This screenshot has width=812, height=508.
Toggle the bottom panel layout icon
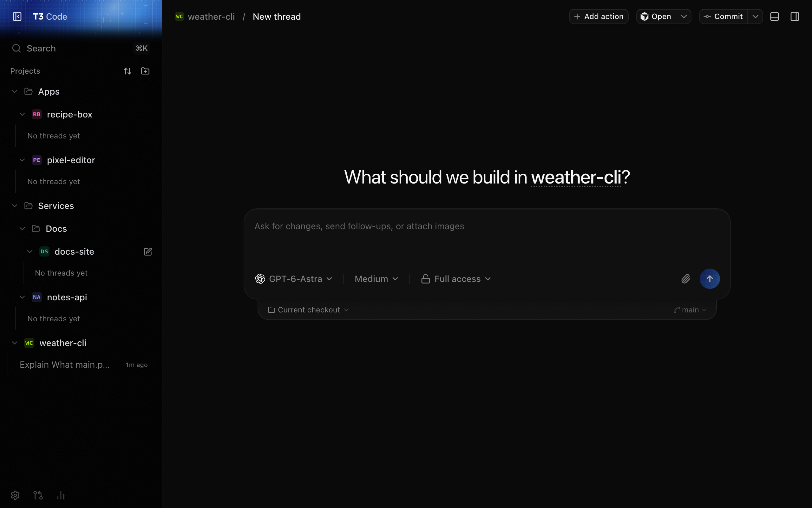pos(775,17)
